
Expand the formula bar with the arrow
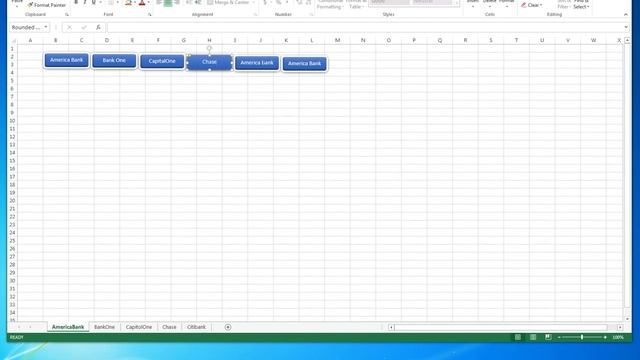tap(626, 27)
